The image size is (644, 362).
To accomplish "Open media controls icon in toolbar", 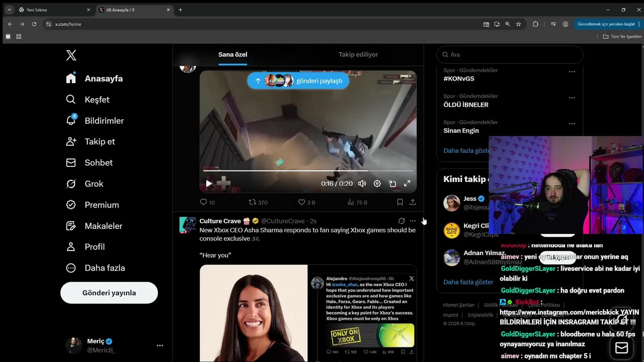I will pos(553,24).
